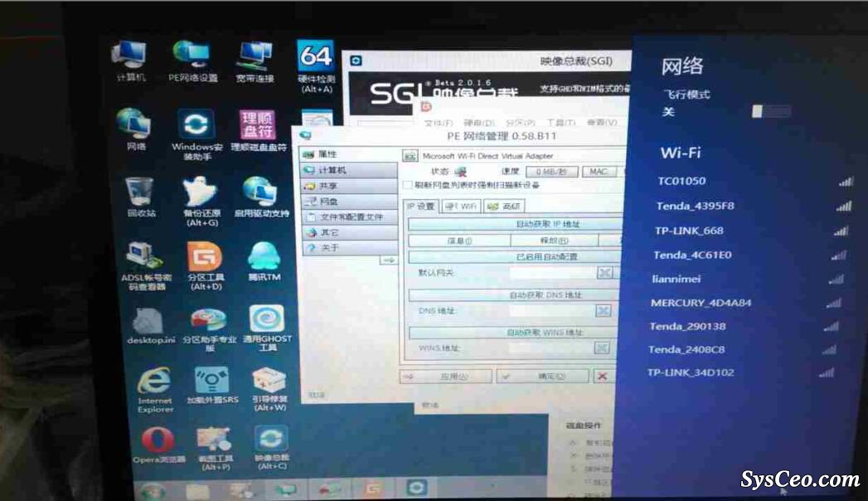This screenshot has width=868, height=501.
Task: Connect to TC01050 Wi-Fi network
Action: coord(754,181)
